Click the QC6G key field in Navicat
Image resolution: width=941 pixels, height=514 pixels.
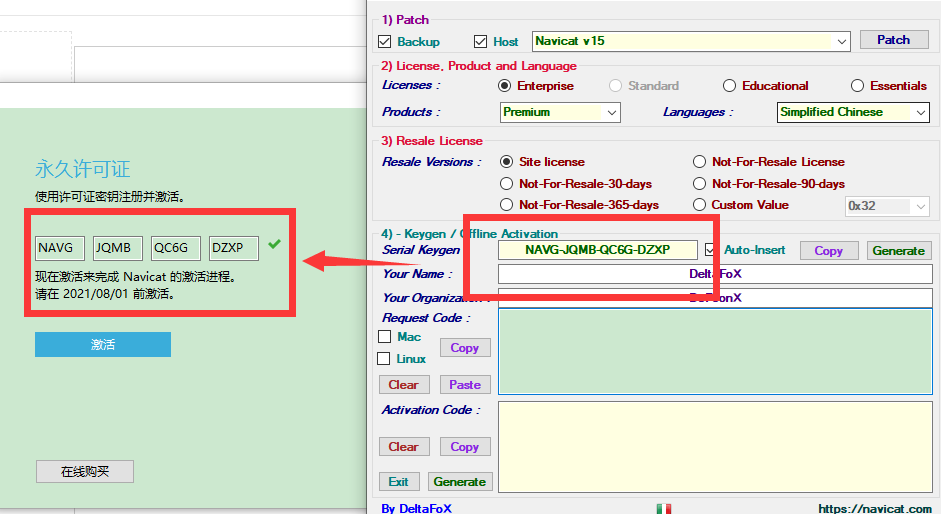176,248
